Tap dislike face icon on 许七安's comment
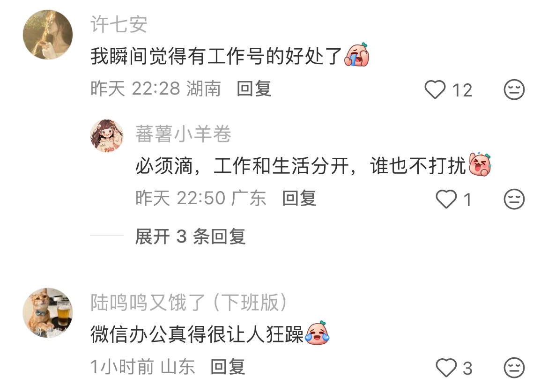Screen dimensions: 548x392 [514, 89]
